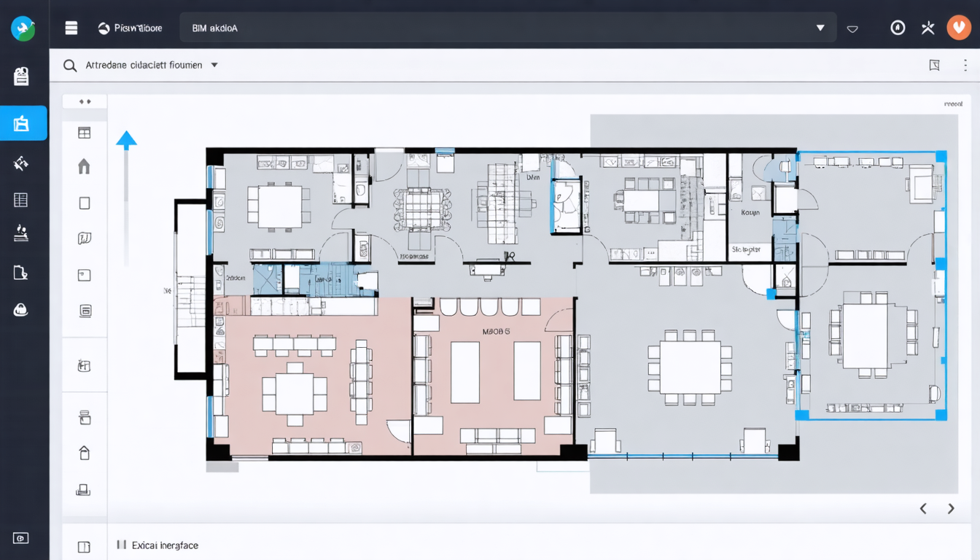Image resolution: width=980 pixels, height=560 pixels.
Task: Open the document export sidebar icon
Action: click(x=21, y=273)
